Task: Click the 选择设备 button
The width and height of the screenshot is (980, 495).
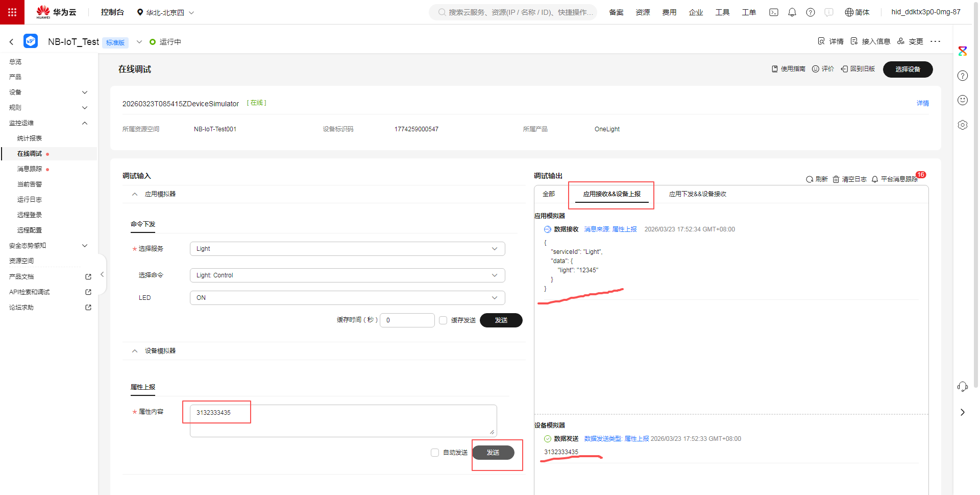Action: click(908, 69)
